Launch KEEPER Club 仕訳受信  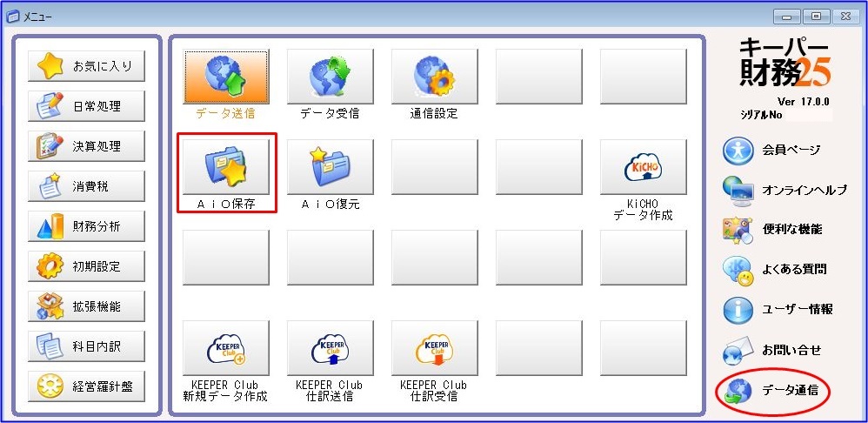(435, 347)
